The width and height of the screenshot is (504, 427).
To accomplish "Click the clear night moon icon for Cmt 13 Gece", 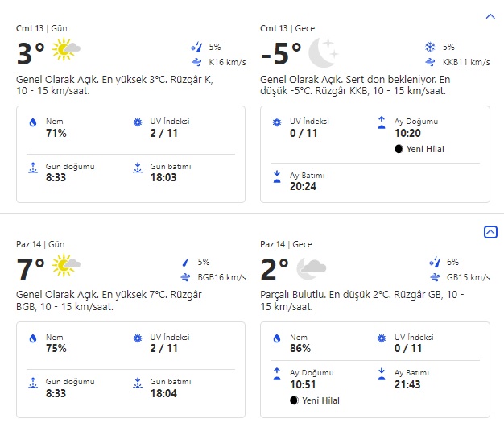I will tap(323, 52).
